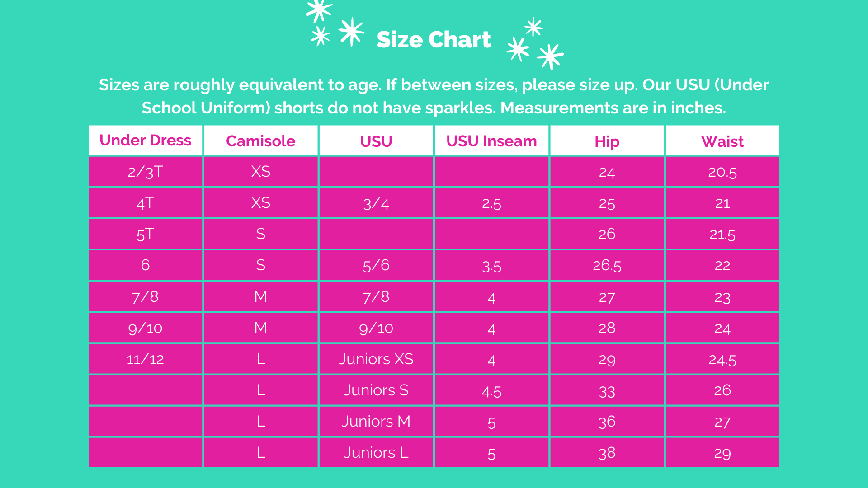Viewport: 868px width, 488px height.
Task: Click the Size Chart title text
Action: coord(433,40)
